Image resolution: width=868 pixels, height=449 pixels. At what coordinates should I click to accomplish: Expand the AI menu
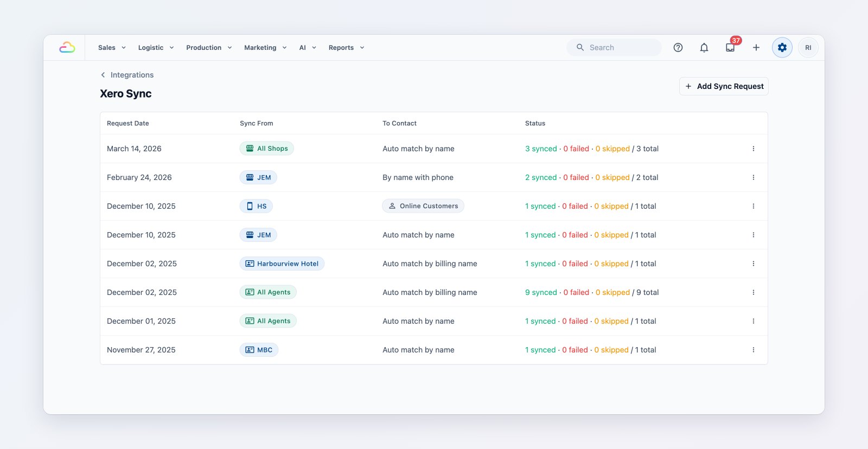pos(308,48)
